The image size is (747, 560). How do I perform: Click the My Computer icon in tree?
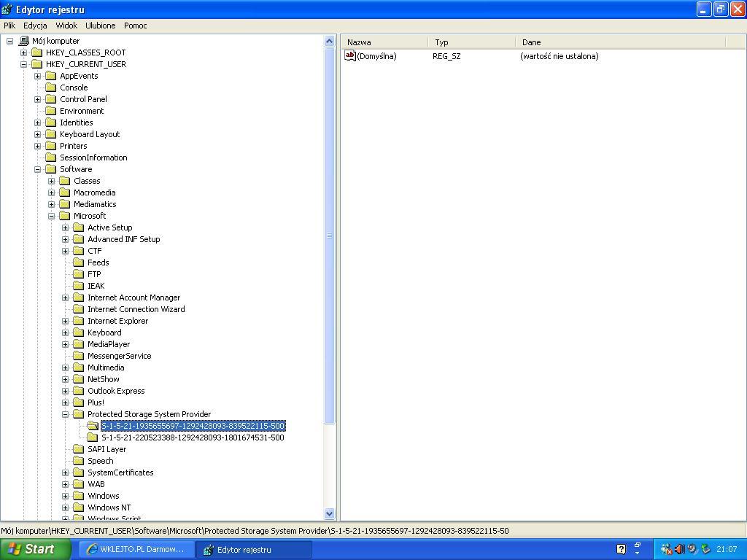pos(23,41)
